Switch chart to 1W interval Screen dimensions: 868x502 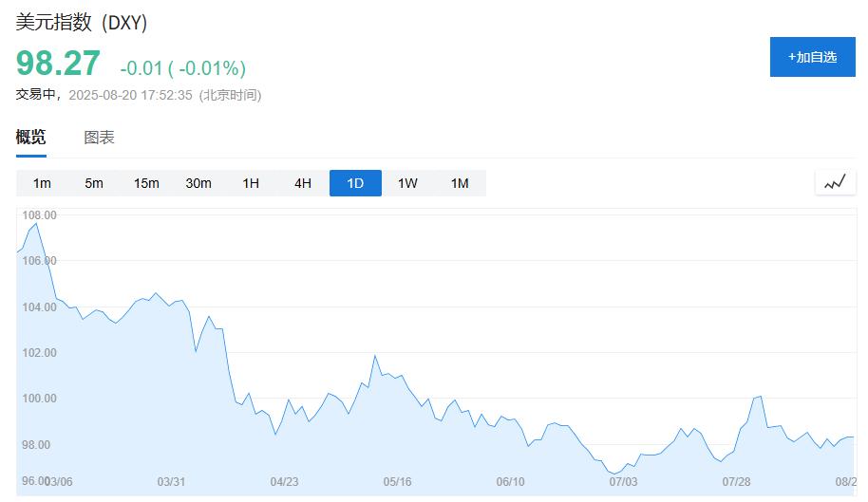[x=407, y=183]
